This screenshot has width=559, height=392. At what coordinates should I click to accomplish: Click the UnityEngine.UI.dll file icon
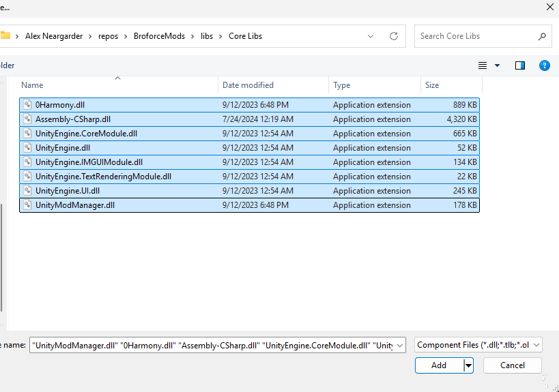[27, 190]
